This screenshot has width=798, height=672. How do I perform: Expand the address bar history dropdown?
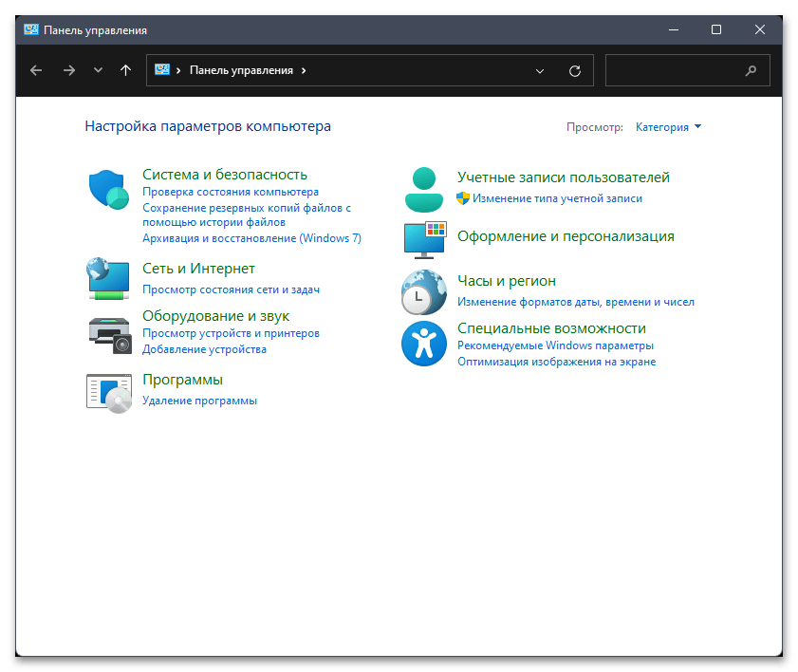click(x=540, y=70)
